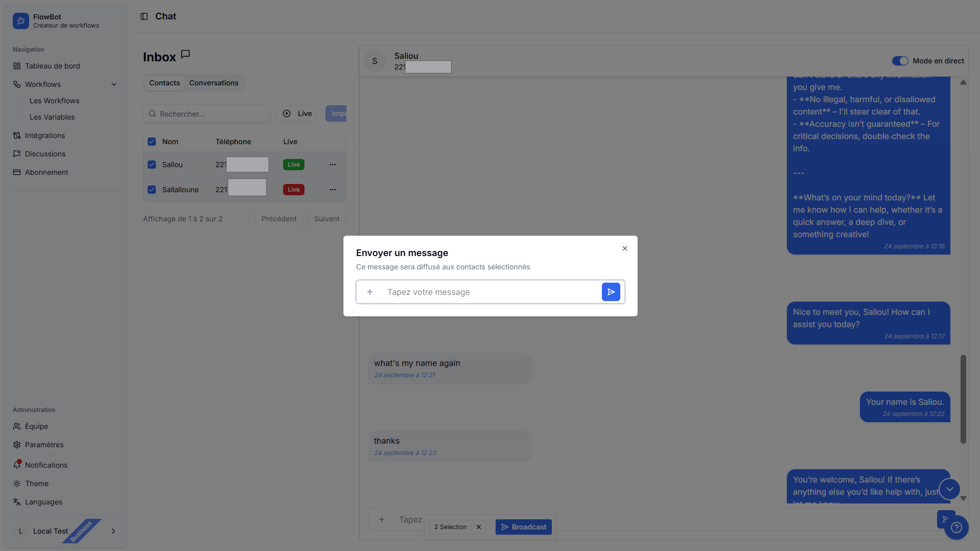Click the Suivant pagination button
The height and width of the screenshot is (551, 980).
pyautogui.click(x=326, y=219)
